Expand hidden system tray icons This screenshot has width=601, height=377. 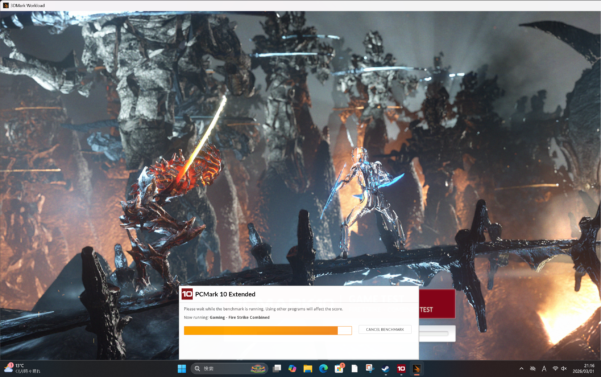click(x=521, y=369)
